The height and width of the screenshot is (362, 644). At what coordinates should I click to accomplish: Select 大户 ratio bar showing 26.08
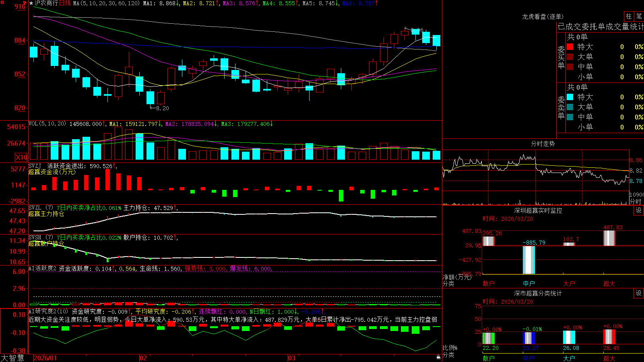pos(569,337)
